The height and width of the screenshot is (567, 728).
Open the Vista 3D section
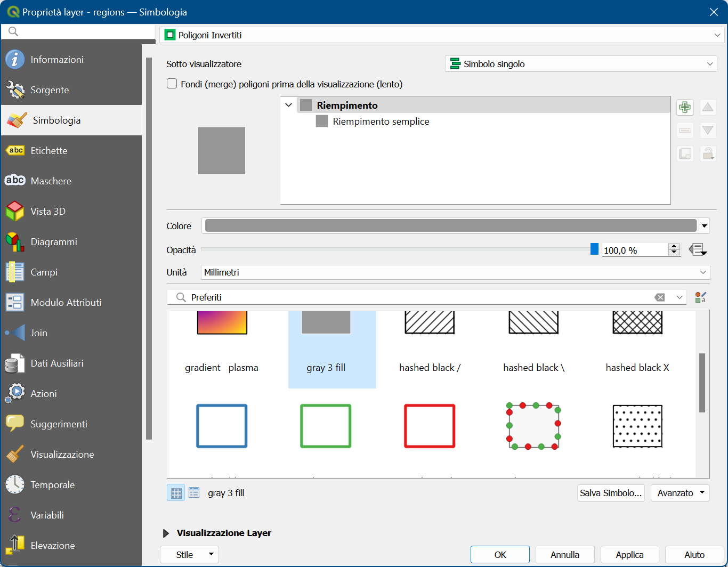tap(71, 212)
